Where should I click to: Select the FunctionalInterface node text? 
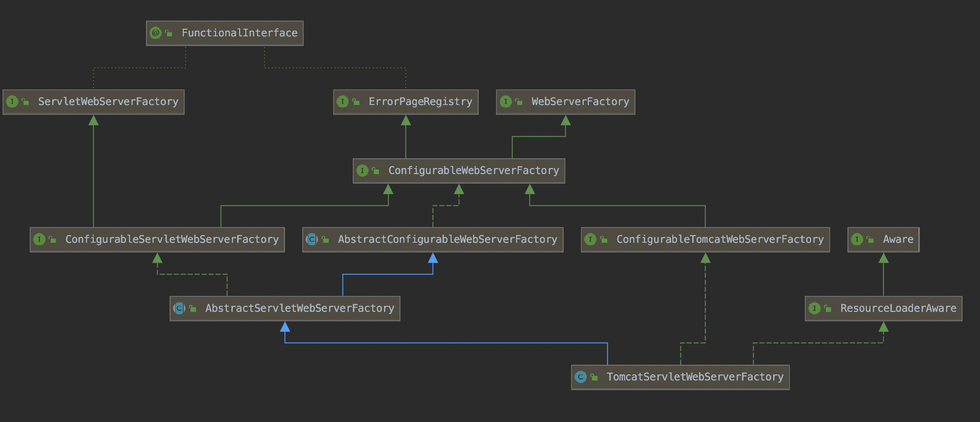coord(239,33)
